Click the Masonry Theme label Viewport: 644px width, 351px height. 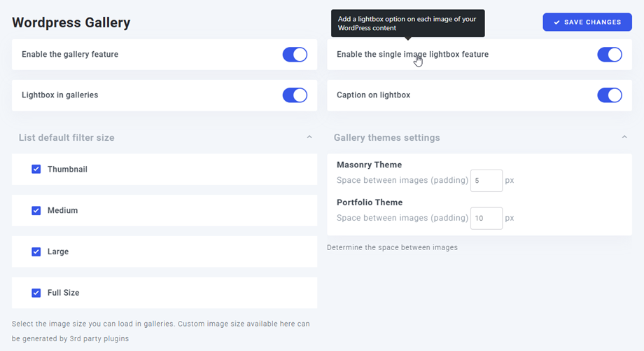[369, 165]
